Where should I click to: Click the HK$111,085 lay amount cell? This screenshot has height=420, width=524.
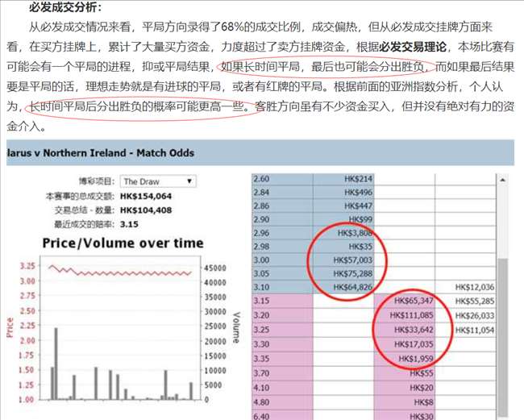[405, 316]
